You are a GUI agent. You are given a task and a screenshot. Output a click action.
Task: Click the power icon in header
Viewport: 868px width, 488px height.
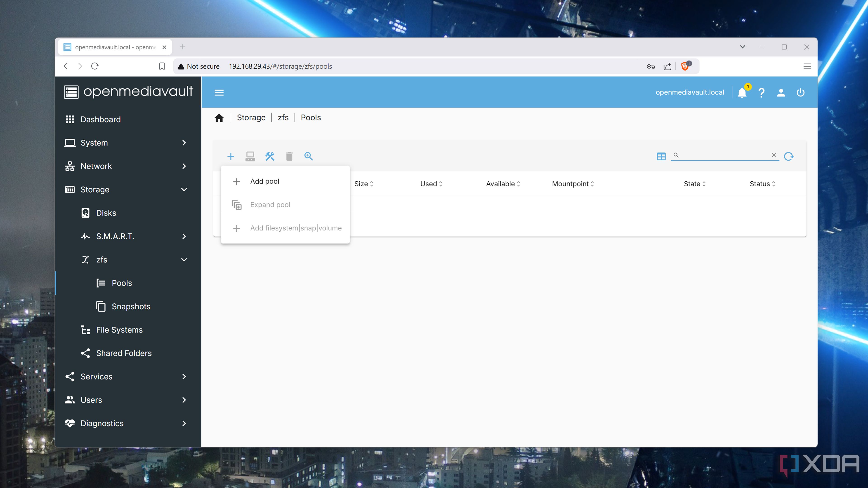click(x=801, y=93)
